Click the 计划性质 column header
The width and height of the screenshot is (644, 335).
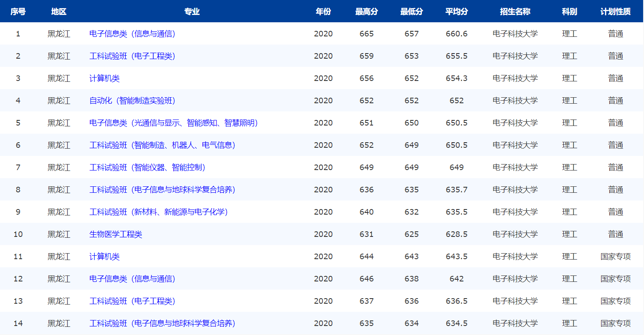(x=615, y=12)
